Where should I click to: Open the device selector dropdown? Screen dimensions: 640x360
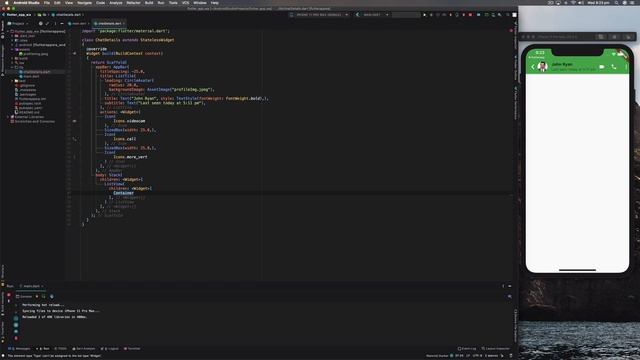click(x=321, y=15)
